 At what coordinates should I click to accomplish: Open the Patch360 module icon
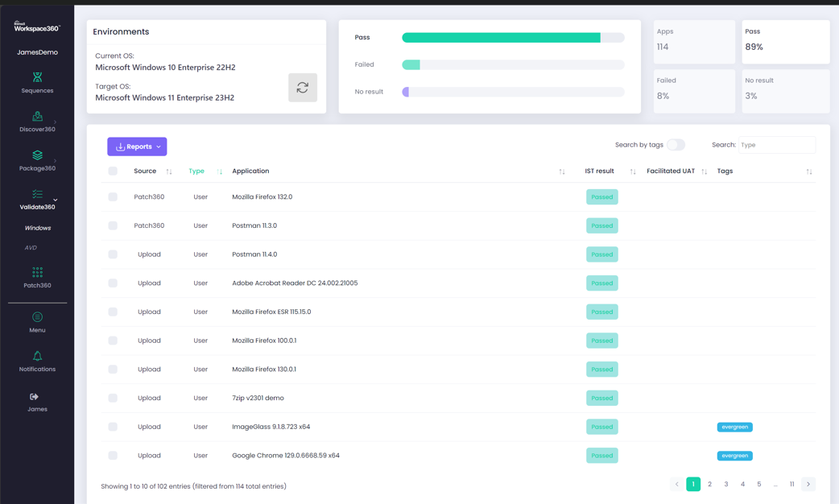click(x=37, y=273)
